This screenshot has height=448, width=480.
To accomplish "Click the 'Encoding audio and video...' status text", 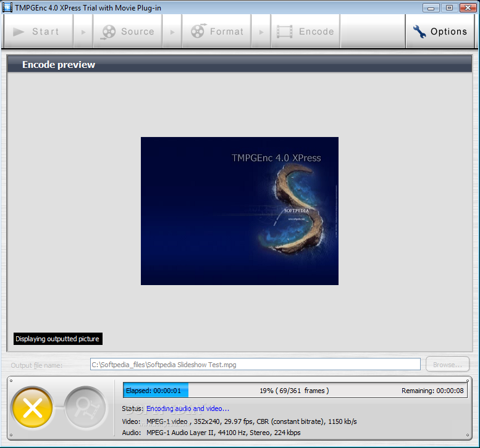I will [188, 409].
